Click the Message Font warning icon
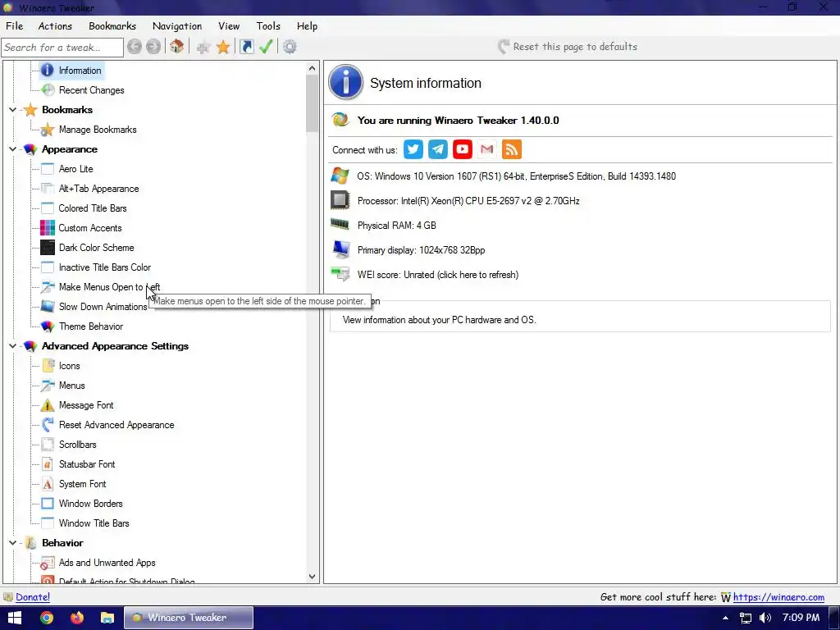Screen dimensions: 840x630 pos(48,405)
